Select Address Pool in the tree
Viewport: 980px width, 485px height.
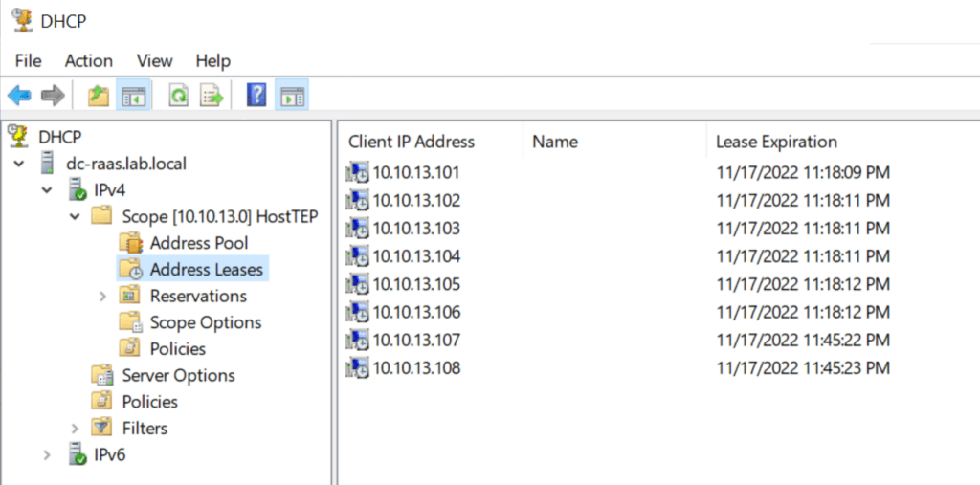coord(198,243)
